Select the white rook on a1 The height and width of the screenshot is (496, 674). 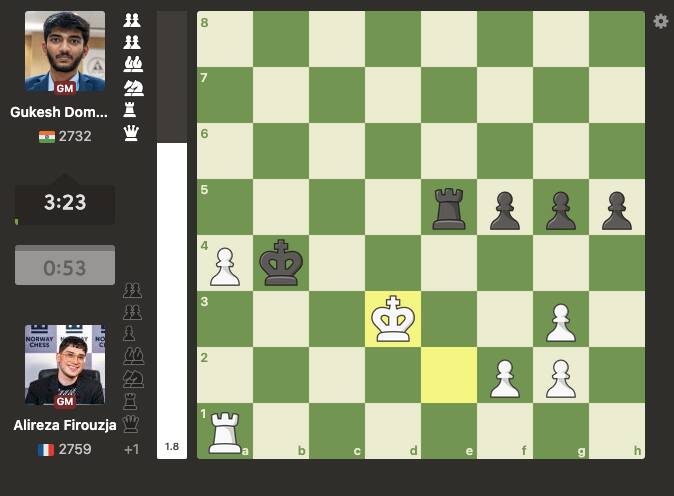click(224, 433)
